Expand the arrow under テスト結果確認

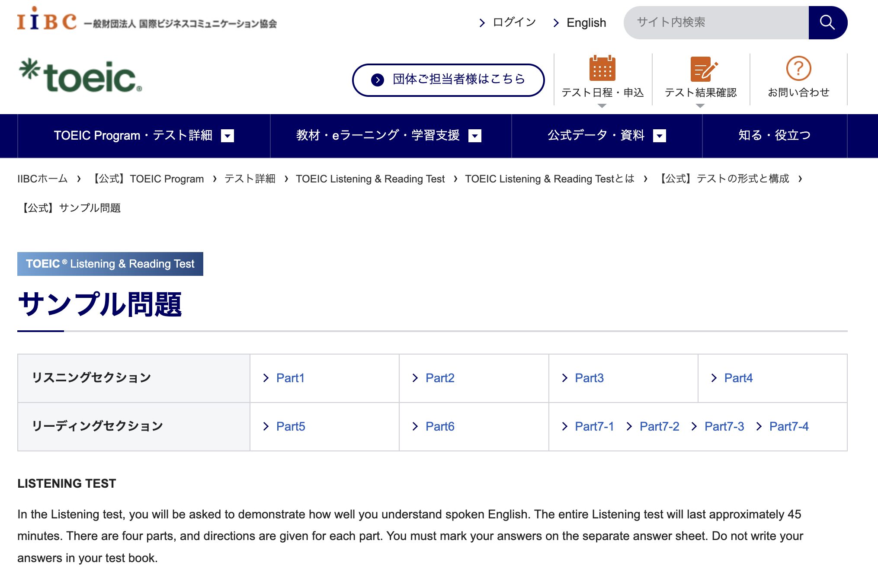coord(700,105)
